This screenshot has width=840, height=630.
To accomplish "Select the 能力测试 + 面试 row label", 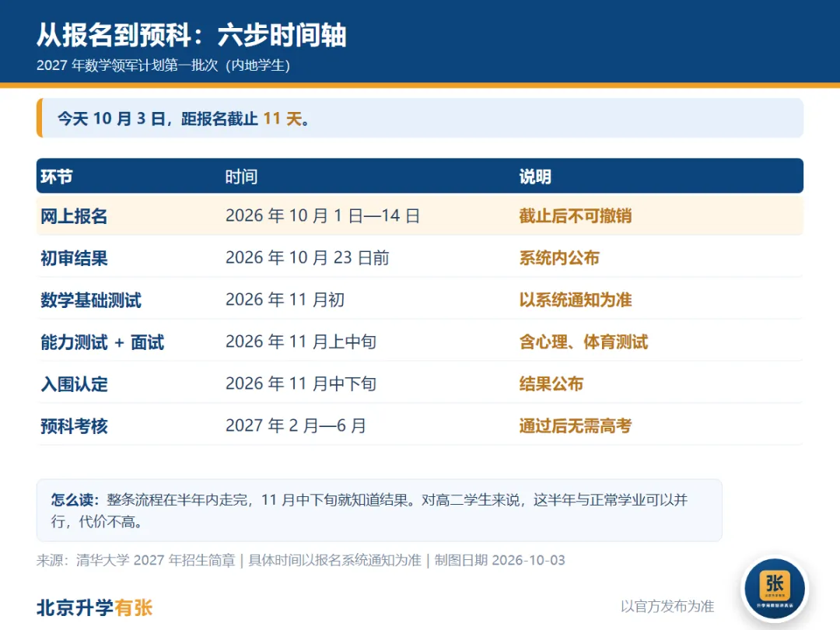I will coord(103,341).
